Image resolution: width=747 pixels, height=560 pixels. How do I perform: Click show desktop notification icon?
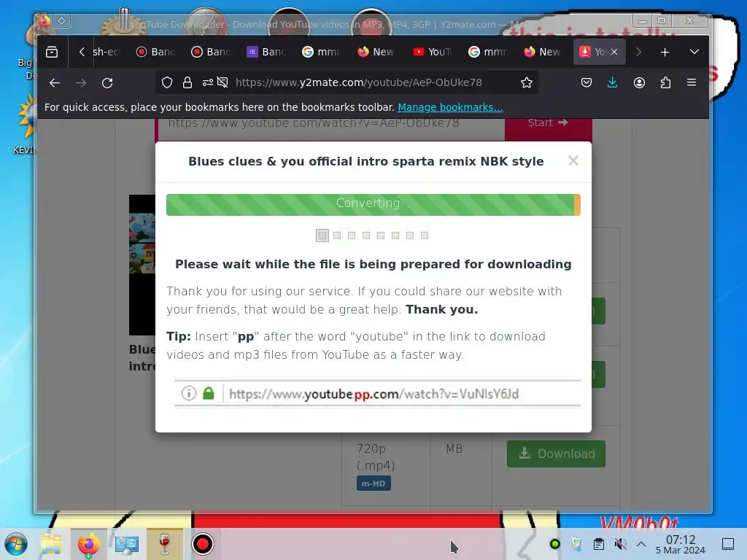pyautogui.click(x=728, y=544)
